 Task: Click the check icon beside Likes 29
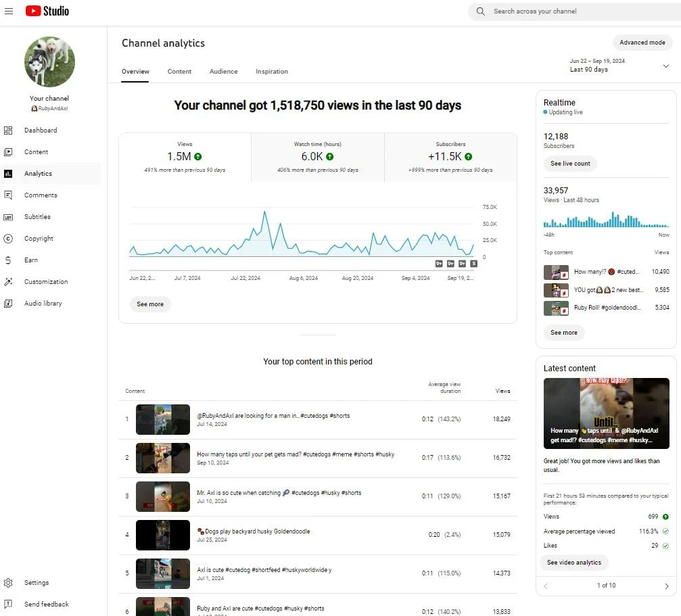click(x=665, y=546)
